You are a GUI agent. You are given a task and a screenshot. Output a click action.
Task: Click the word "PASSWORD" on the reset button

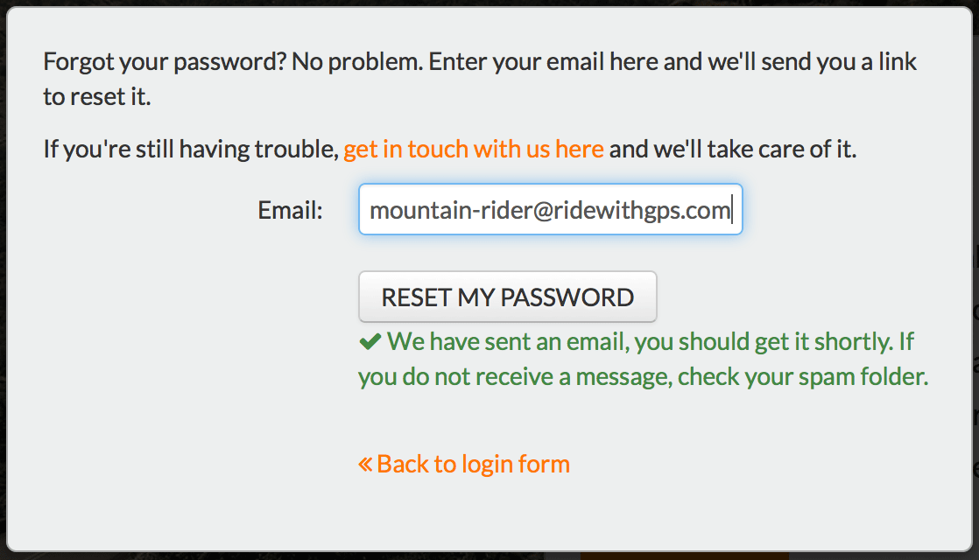567,297
